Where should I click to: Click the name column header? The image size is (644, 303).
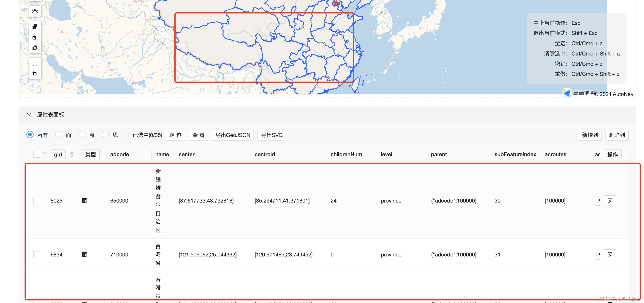(162, 154)
